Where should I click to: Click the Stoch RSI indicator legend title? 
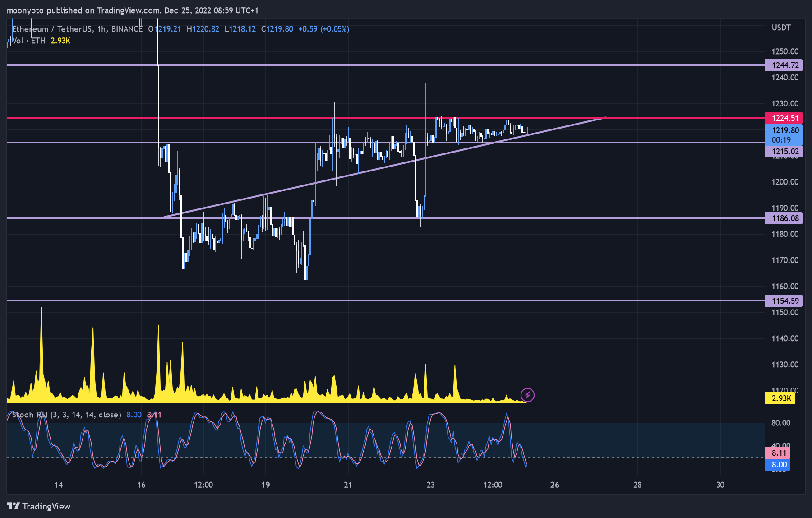click(67, 415)
